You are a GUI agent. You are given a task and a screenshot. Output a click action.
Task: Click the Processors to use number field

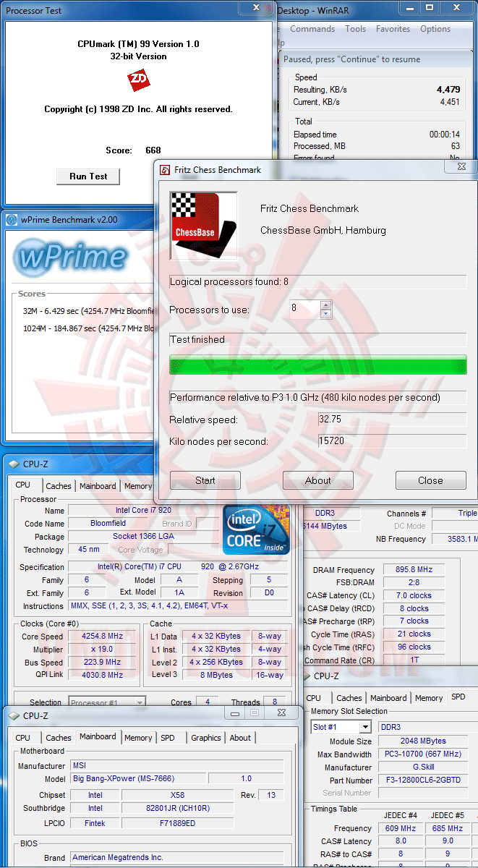305,310
